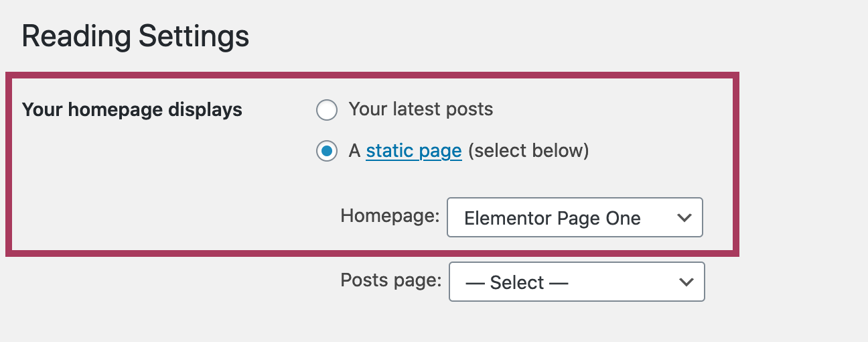Open the Posts page dropdown menu
Image resolution: width=868 pixels, height=342 pixels.
coord(576,282)
